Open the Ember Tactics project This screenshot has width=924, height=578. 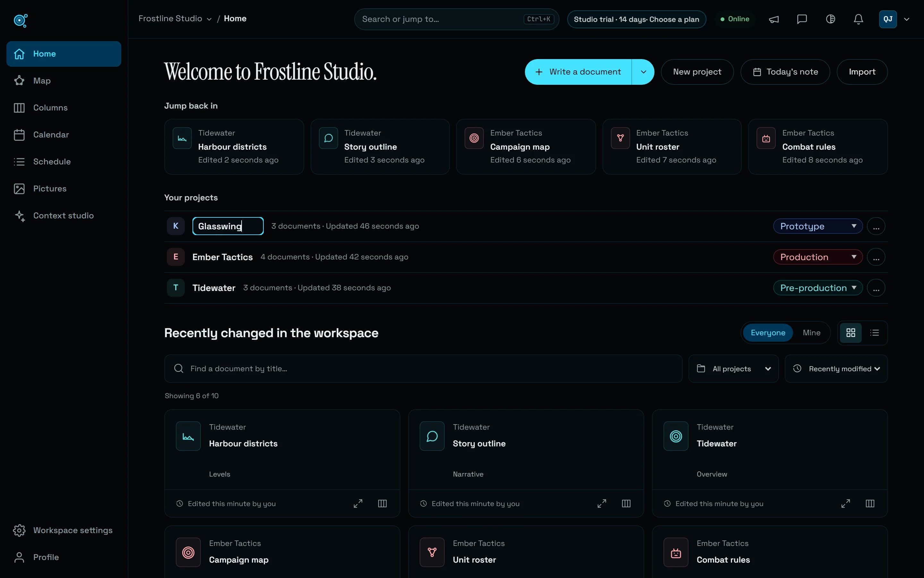(223, 257)
